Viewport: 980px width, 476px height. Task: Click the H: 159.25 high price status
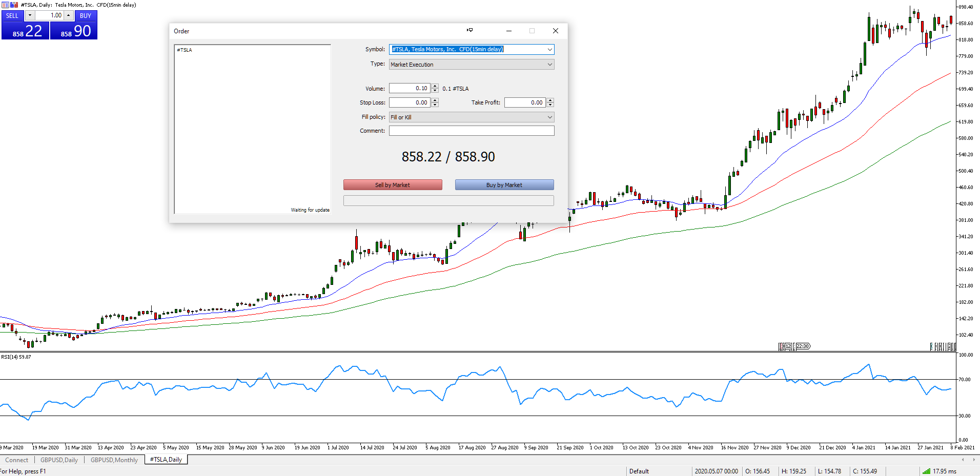[794, 471]
